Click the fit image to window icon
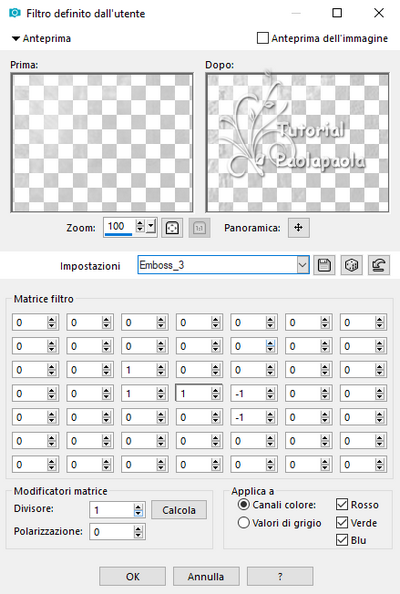This screenshot has width=400, height=594. (x=172, y=228)
